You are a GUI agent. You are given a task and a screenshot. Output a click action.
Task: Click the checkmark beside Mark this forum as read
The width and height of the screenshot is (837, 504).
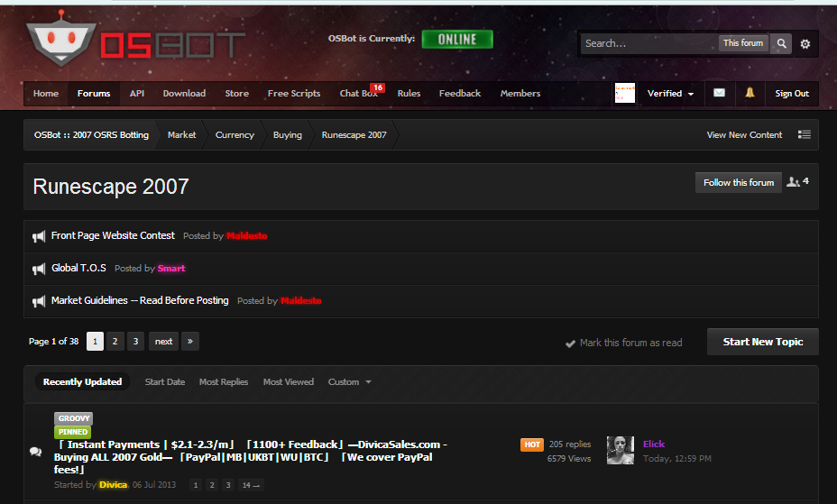[x=570, y=344]
